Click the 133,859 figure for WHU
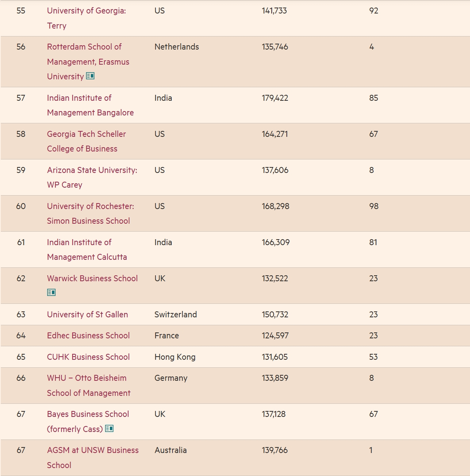 (275, 378)
